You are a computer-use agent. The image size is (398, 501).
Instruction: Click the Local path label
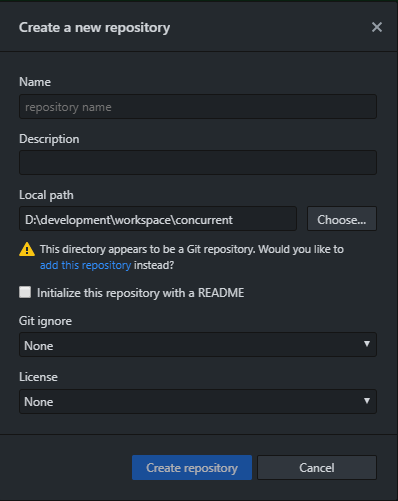click(x=46, y=195)
